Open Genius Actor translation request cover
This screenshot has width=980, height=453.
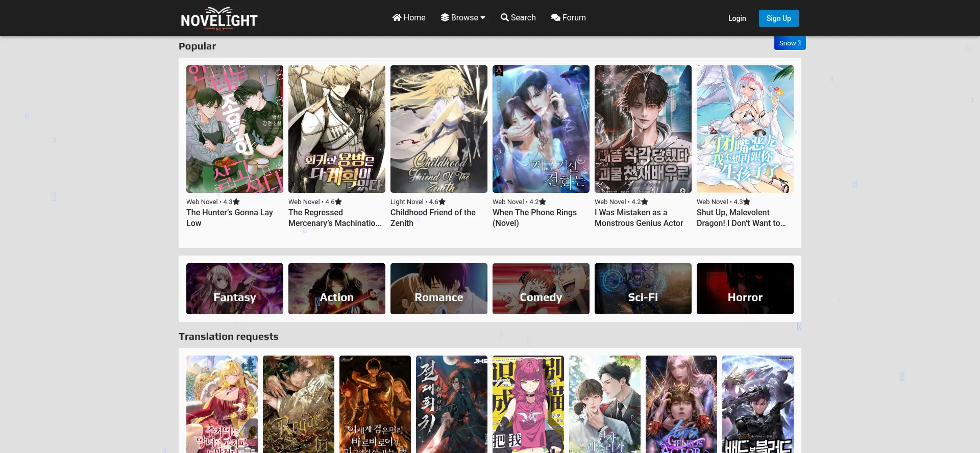[x=681, y=404]
